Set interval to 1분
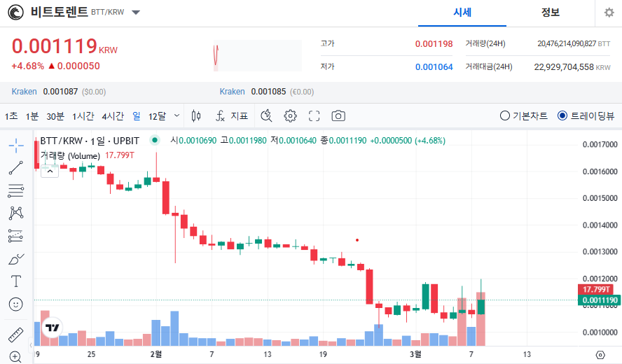The image size is (622, 364). tap(32, 115)
